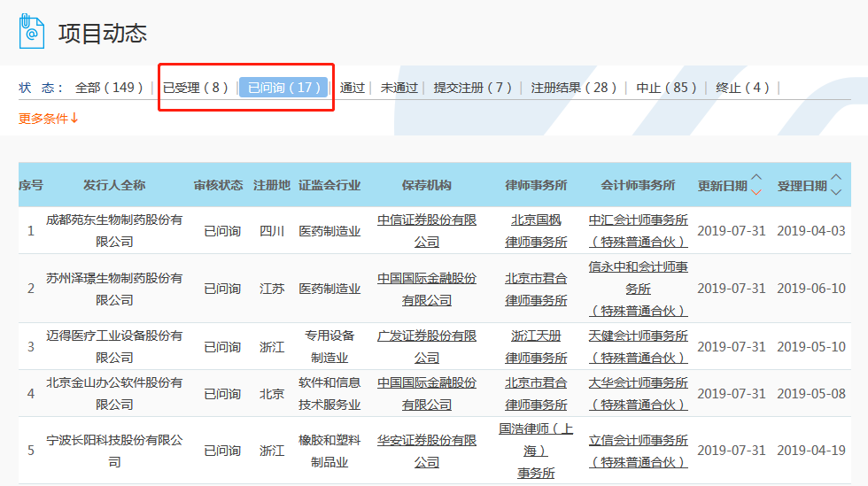Open 华安证券股份有限公司 sponsor link

427,451
